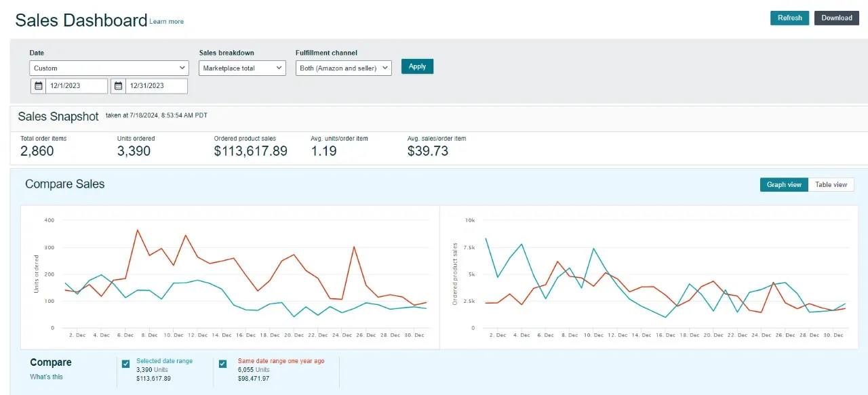Edit the 12/1/2023 start date field
Screen dimensions: 868x395
77,86
